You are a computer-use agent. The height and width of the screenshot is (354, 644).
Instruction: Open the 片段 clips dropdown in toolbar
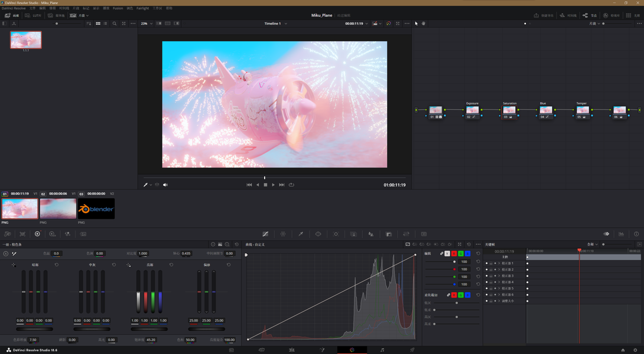80,15
